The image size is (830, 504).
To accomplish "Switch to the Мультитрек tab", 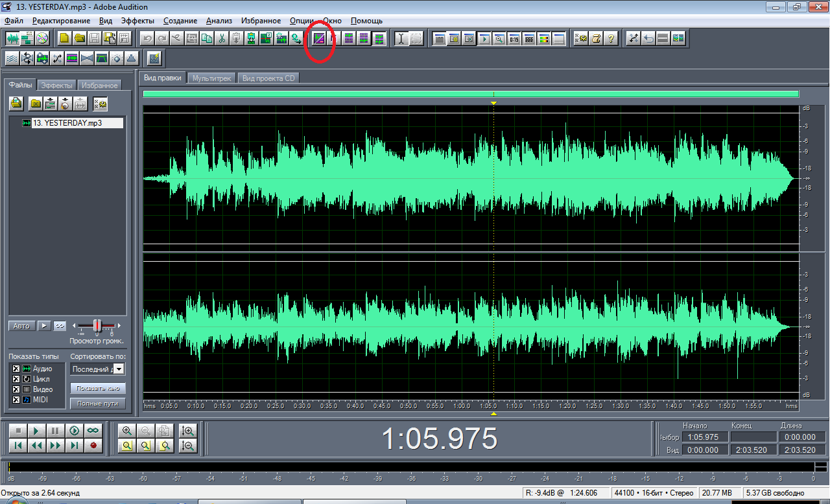I will click(211, 78).
